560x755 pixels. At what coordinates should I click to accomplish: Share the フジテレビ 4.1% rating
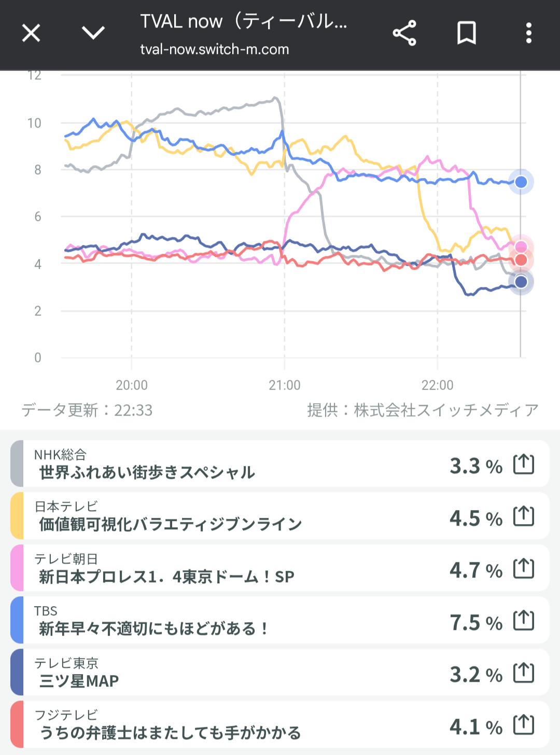point(523,725)
